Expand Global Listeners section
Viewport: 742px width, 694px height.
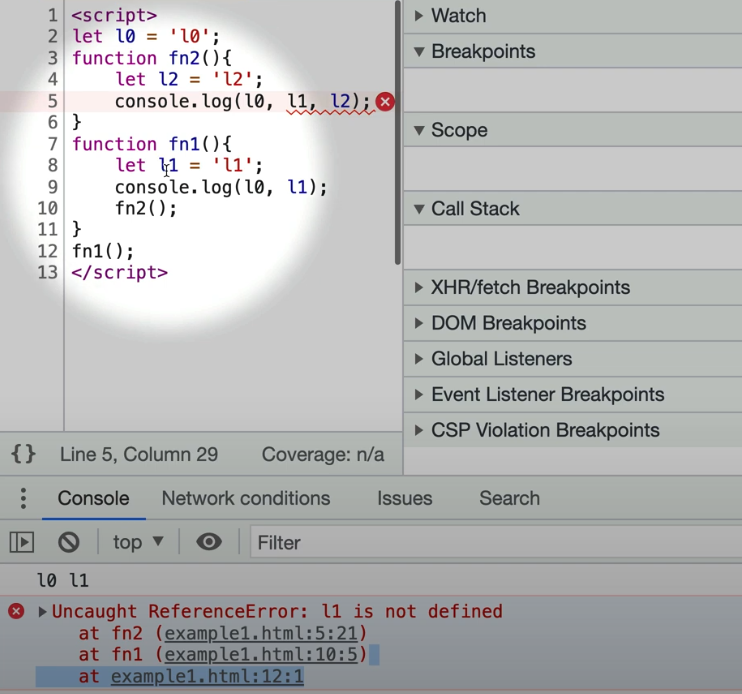(573, 359)
